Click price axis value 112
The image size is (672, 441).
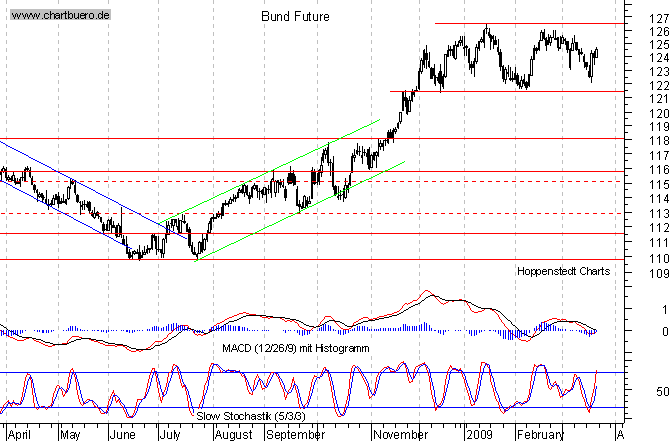659,228
